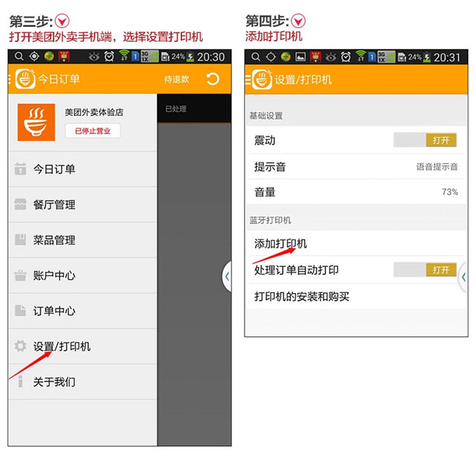Tap the edge chevron handle on settings screen

tap(463, 277)
